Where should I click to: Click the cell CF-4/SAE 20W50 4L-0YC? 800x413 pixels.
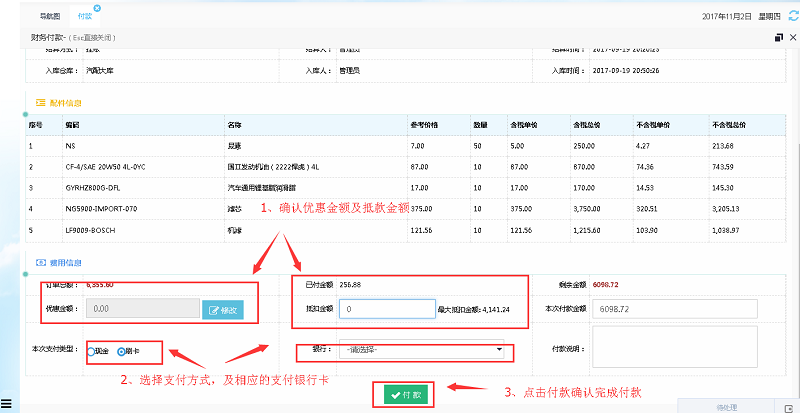click(x=105, y=167)
